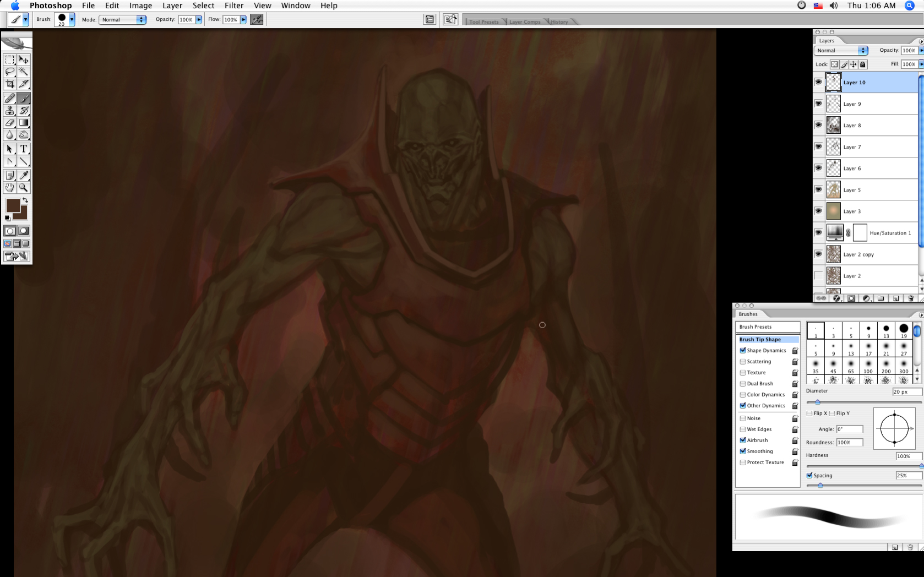Lock transparent pixels in Layers panel

tap(834, 64)
